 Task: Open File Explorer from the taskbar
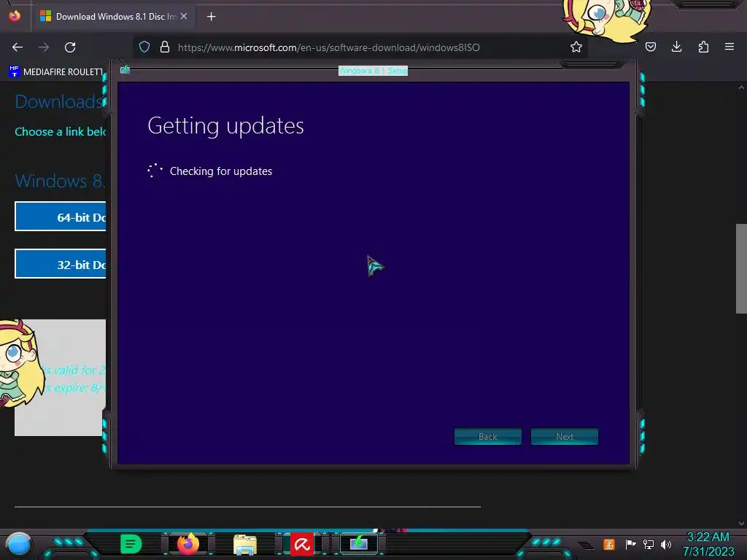click(245, 544)
